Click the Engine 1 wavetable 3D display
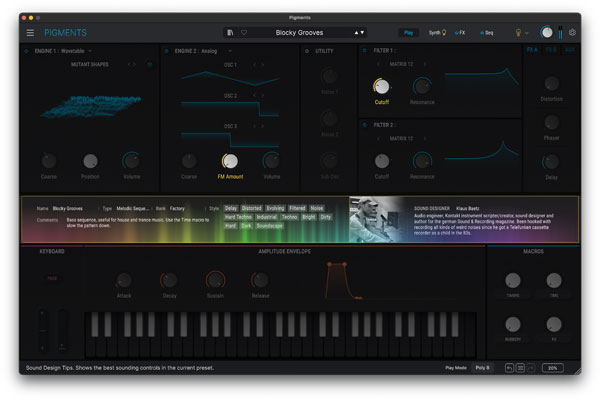This screenshot has height=400, width=600. click(91, 106)
